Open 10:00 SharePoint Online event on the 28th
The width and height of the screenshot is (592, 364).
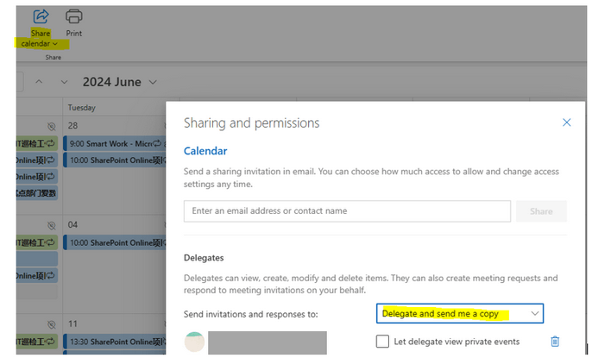click(x=115, y=160)
